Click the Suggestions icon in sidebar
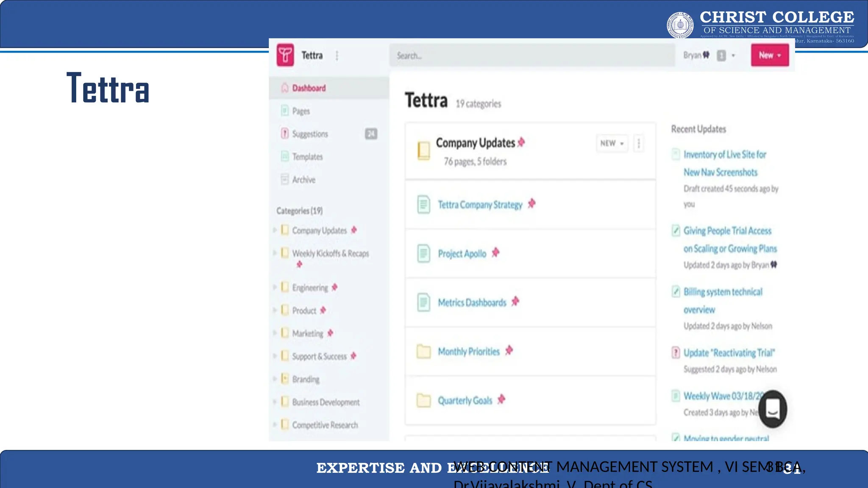The image size is (868, 488). [x=285, y=133]
